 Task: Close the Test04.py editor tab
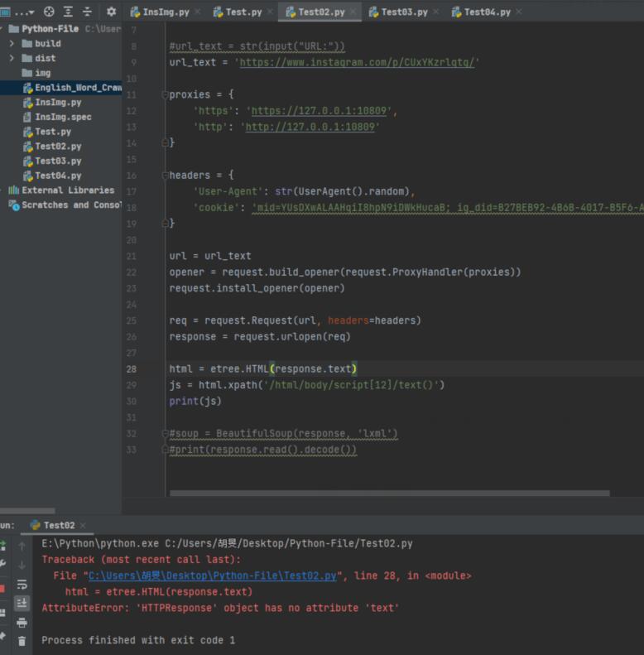coord(519,12)
